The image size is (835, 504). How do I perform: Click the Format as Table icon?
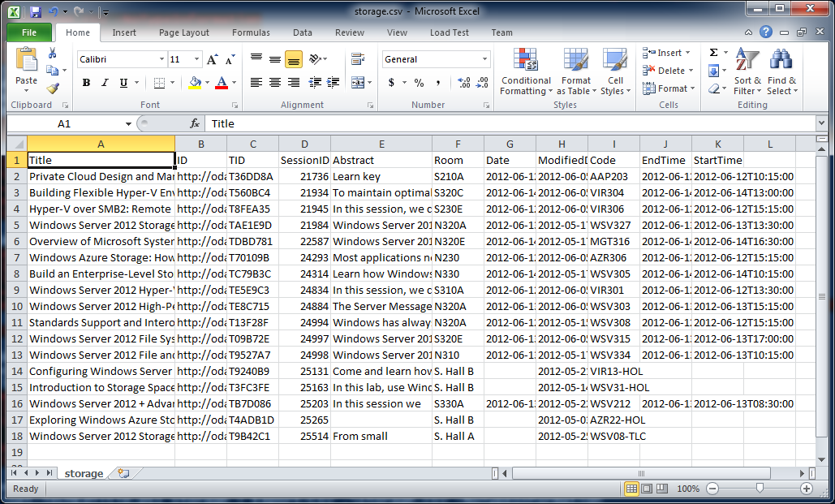[575, 71]
